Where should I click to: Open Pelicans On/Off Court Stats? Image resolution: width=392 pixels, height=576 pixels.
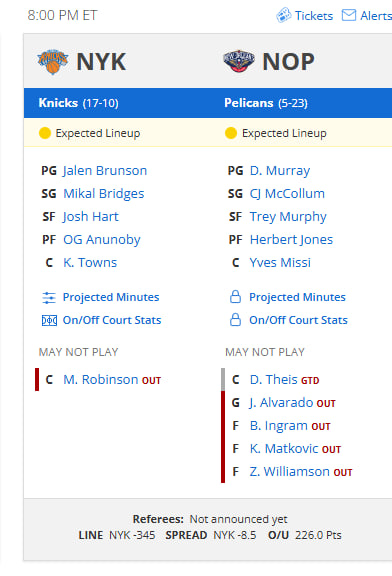tap(298, 320)
